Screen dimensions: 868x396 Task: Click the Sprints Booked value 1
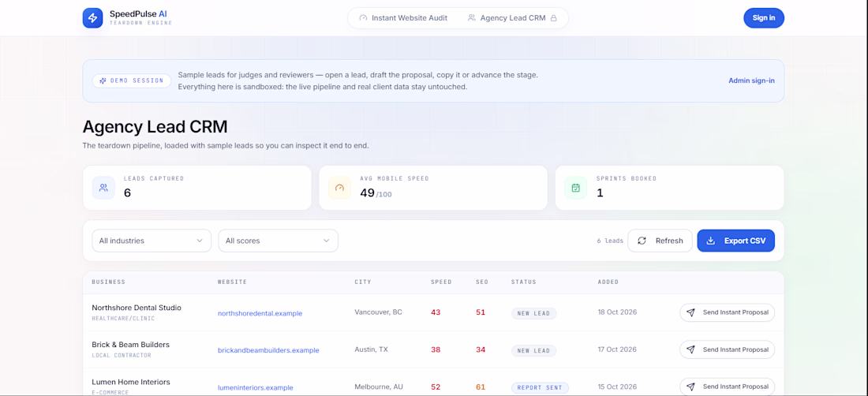(x=600, y=193)
